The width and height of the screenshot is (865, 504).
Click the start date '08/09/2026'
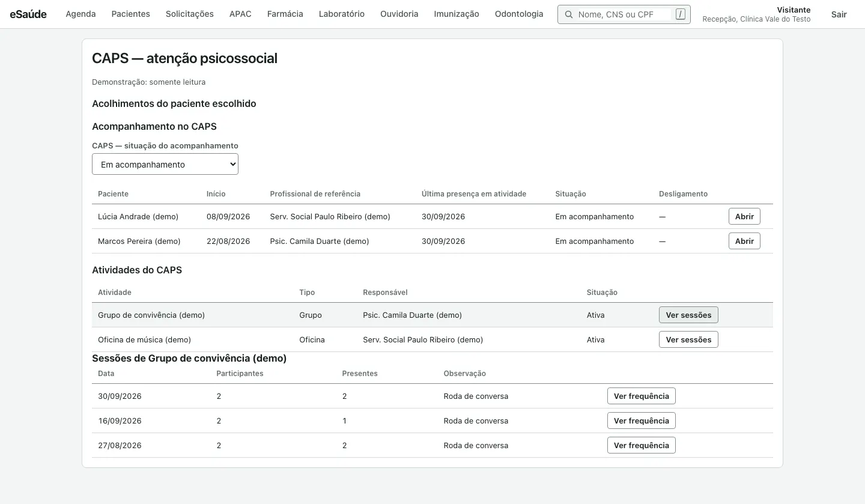click(x=228, y=216)
